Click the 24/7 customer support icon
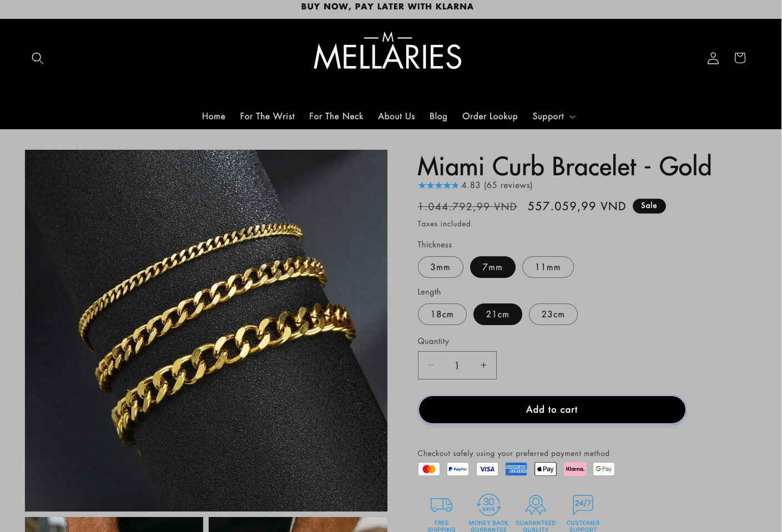 pyautogui.click(x=583, y=504)
